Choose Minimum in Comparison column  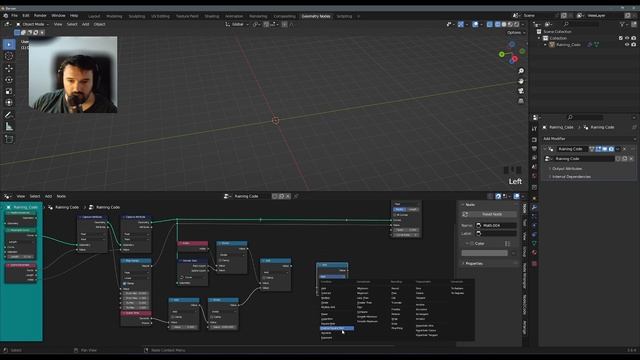[362, 289]
